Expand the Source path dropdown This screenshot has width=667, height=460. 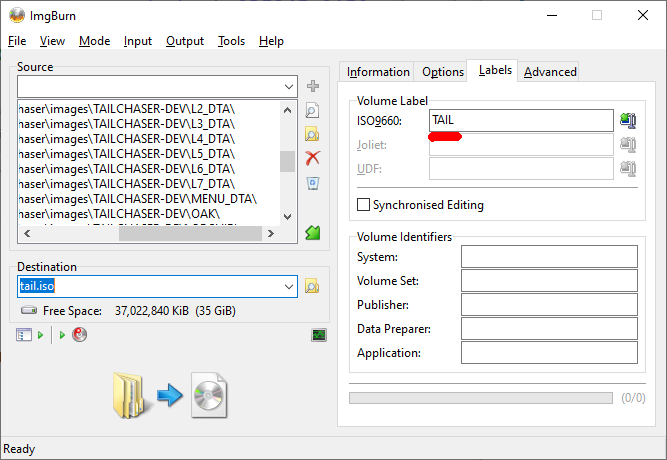point(288,87)
